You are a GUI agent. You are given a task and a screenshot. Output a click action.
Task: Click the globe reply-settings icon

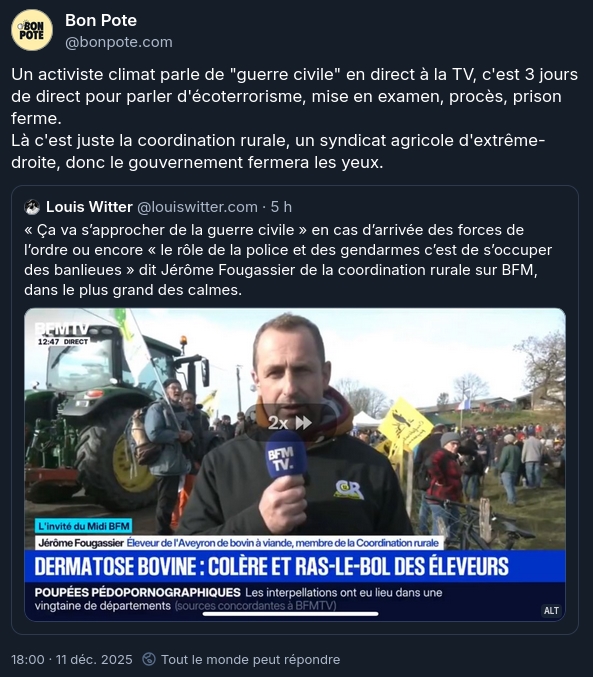(149, 659)
